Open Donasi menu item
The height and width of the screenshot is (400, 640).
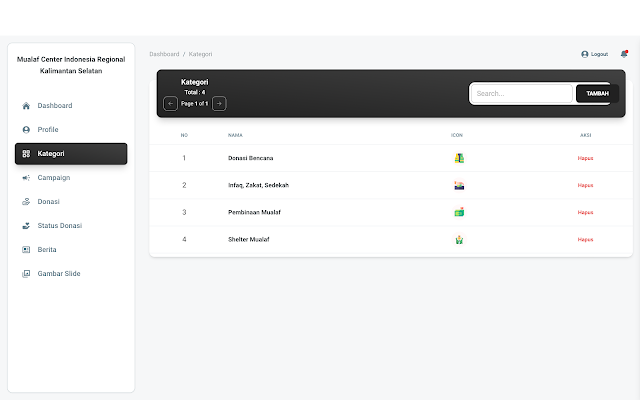[71, 202]
